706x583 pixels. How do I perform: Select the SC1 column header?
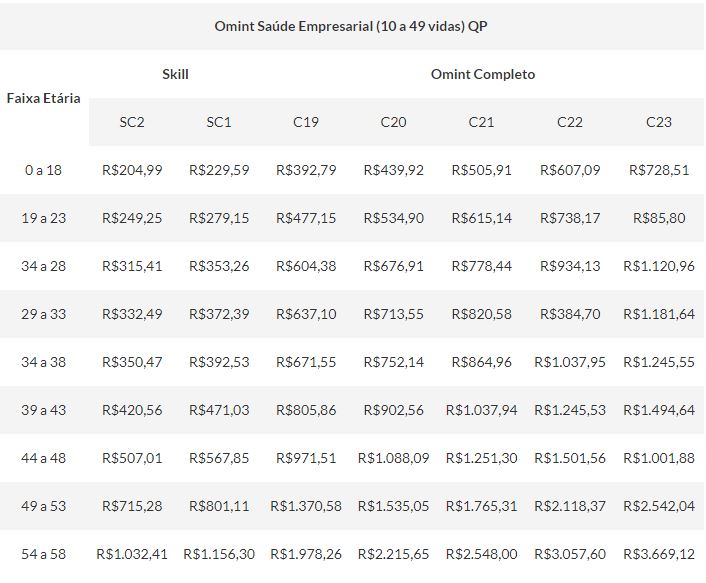(219, 122)
